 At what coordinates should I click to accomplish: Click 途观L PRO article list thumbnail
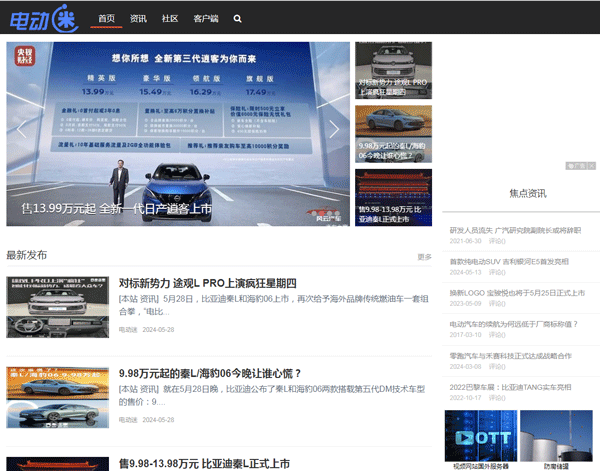point(57,307)
